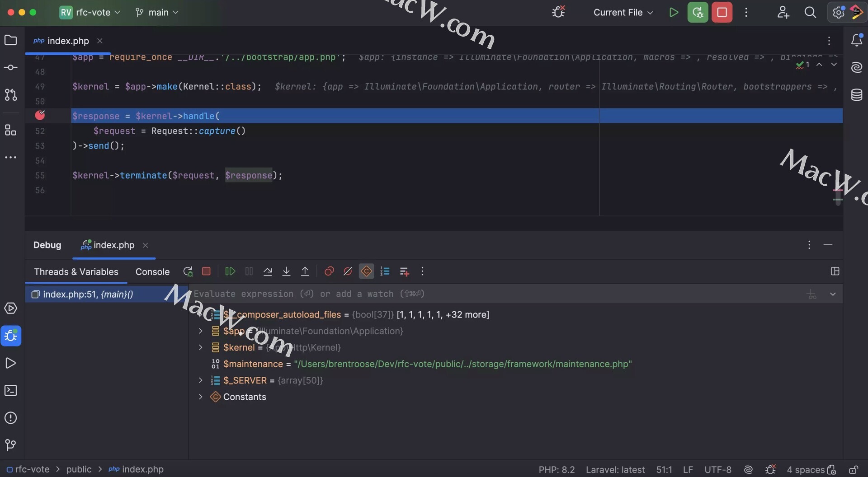Open View Breakpoints in debug toolbar

(329, 271)
